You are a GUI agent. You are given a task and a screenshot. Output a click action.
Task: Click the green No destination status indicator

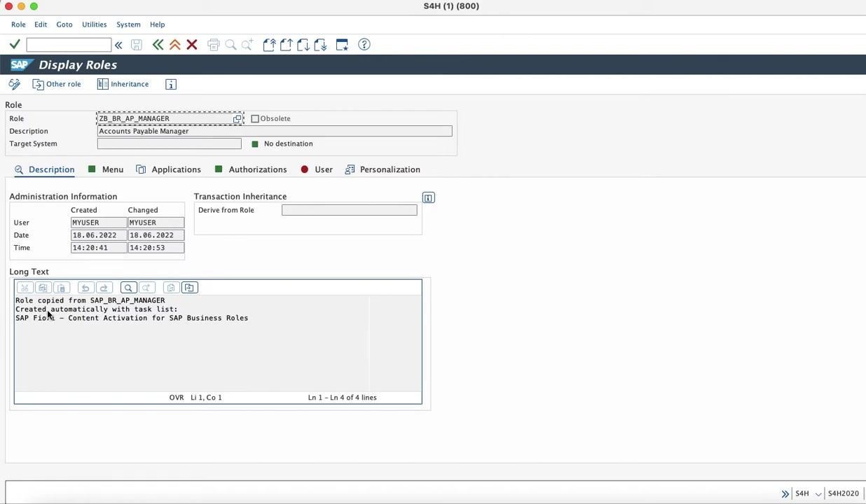pos(255,143)
